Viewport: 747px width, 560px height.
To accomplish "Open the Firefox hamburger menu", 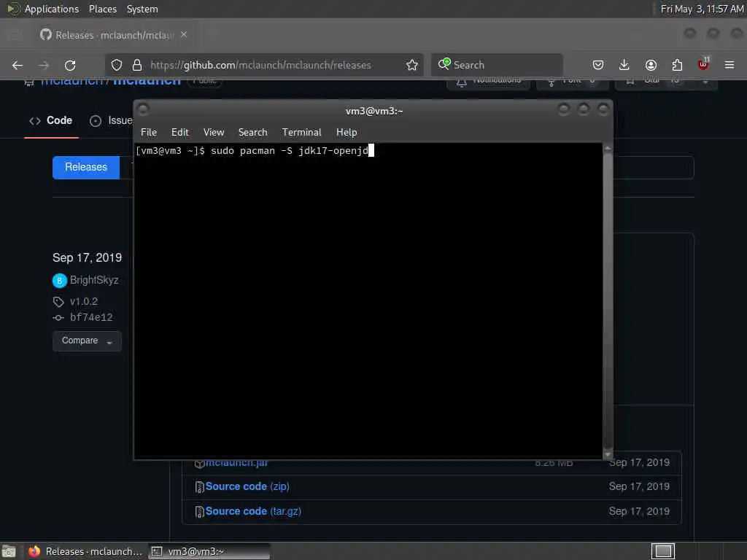I will 729,65.
